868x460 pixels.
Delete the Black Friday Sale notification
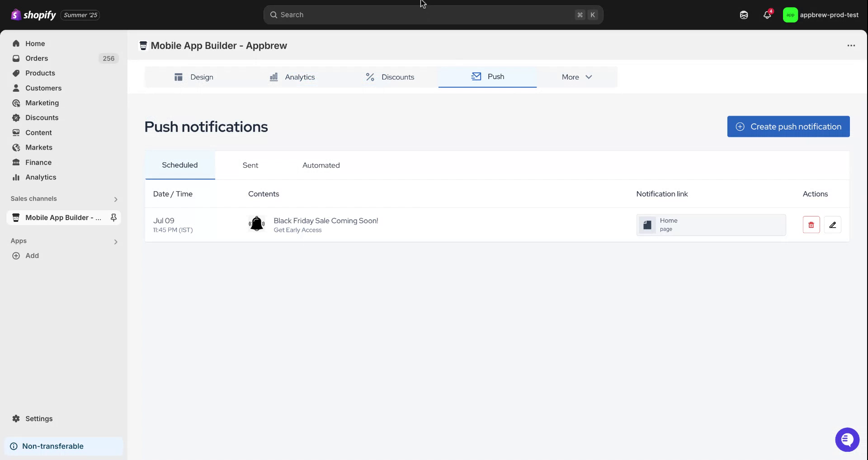[811, 225]
